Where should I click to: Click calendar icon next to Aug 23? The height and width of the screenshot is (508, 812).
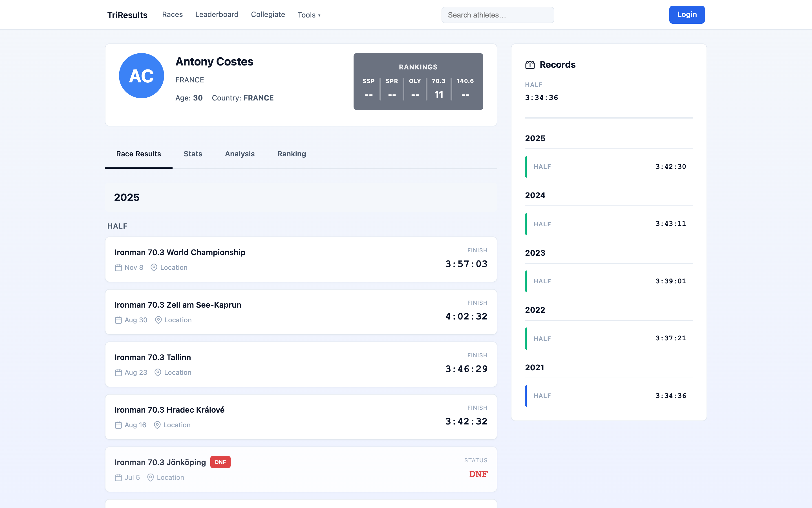point(118,372)
